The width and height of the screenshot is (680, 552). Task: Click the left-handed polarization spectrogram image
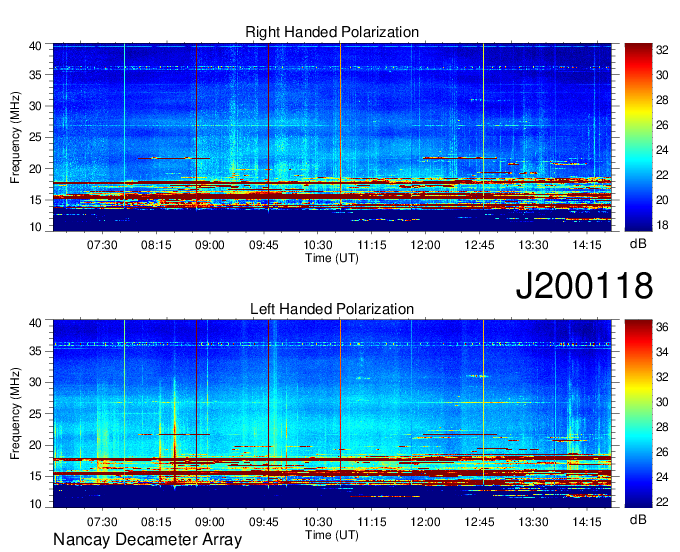[332, 414]
